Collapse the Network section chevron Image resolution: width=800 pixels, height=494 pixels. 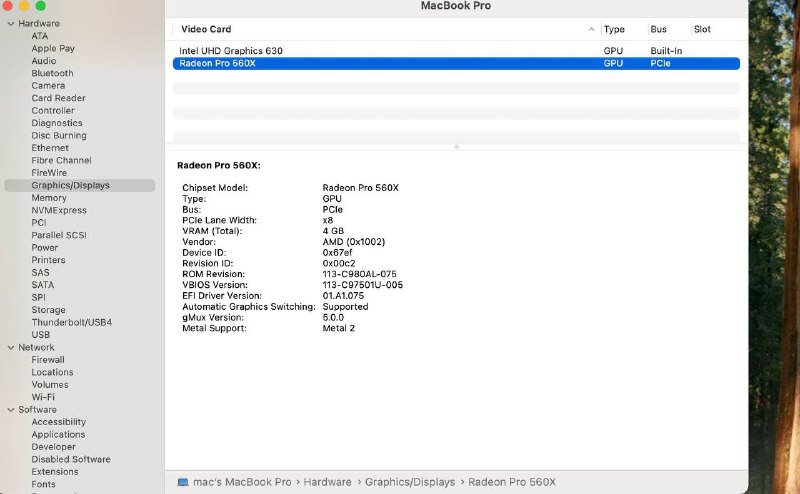pos(11,348)
